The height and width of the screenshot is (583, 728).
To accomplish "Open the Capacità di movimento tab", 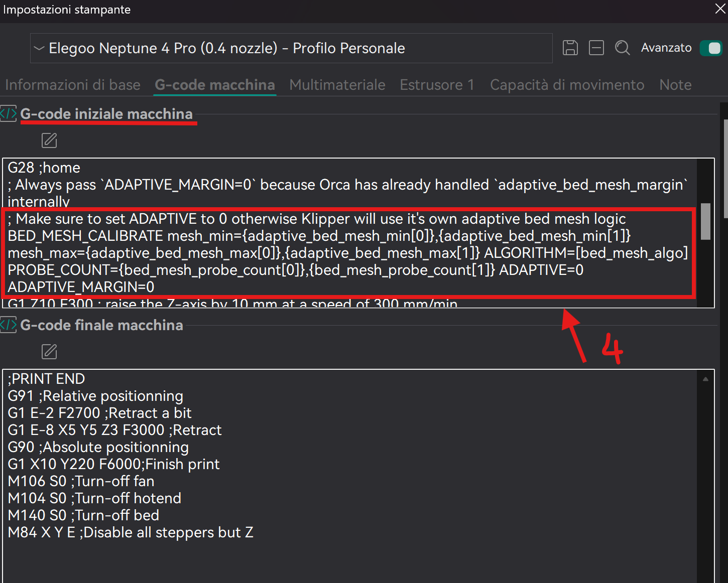I will pyautogui.click(x=567, y=85).
